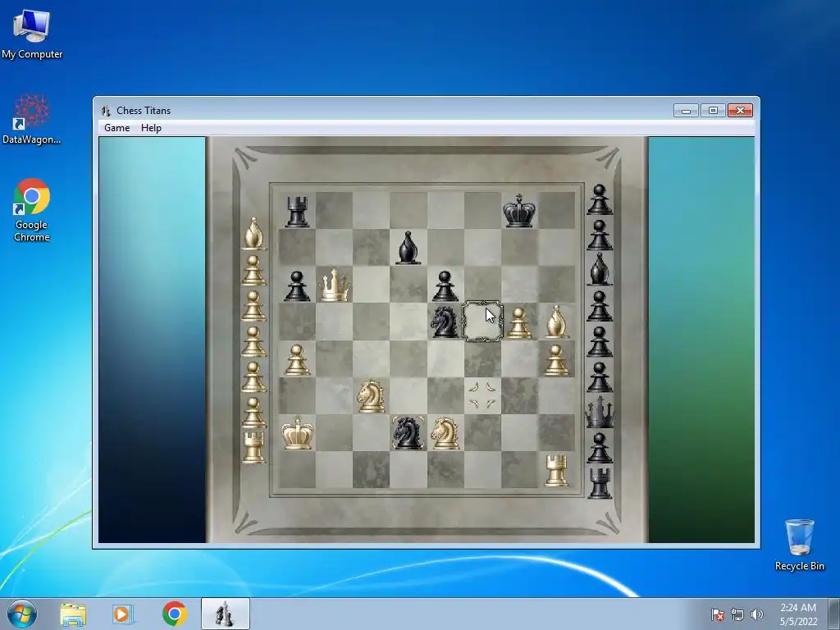Viewport: 840px width, 630px height.
Task: Select the white queen on b6
Action: [335, 285]
